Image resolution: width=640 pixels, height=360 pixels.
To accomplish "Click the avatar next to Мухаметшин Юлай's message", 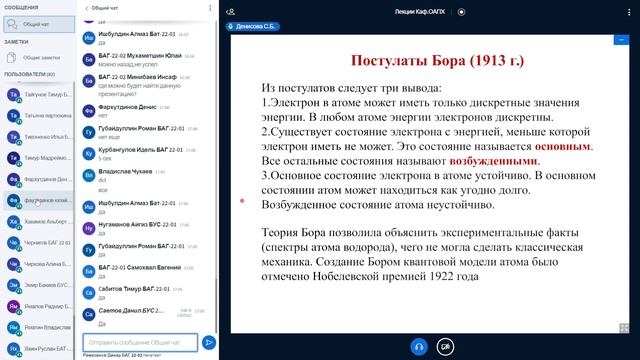I will click(x=89, y=60).
